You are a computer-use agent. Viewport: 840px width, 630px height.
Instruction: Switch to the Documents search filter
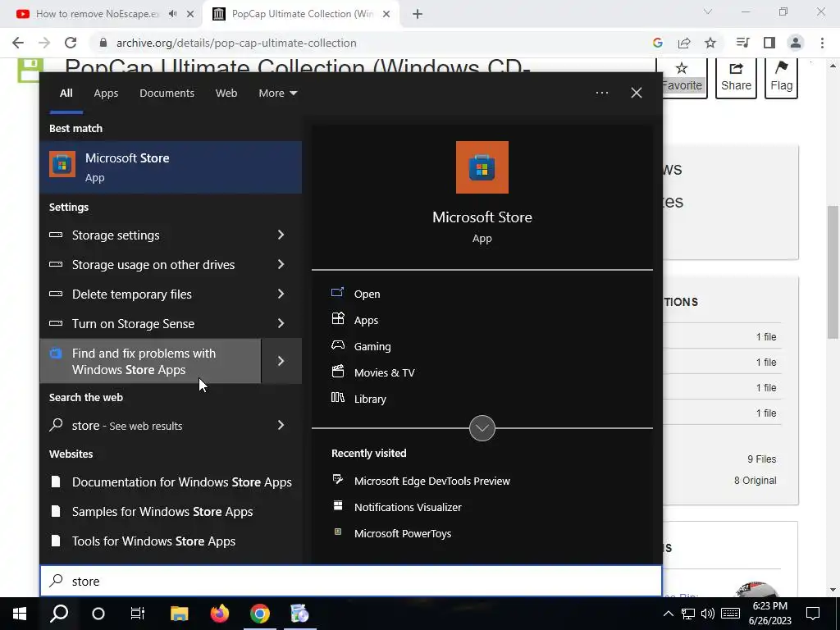pos(167,93)
